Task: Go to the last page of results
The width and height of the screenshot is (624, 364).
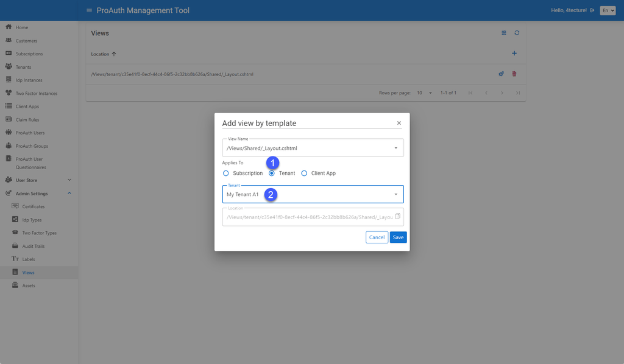Action: click(519, 93)
